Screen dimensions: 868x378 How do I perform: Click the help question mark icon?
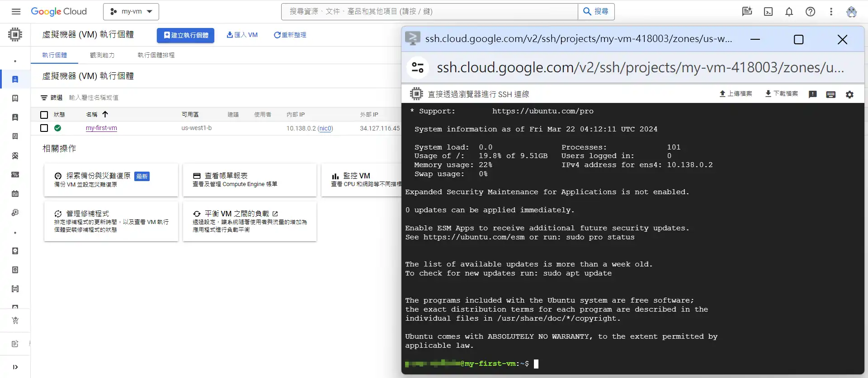pos(810,12)
